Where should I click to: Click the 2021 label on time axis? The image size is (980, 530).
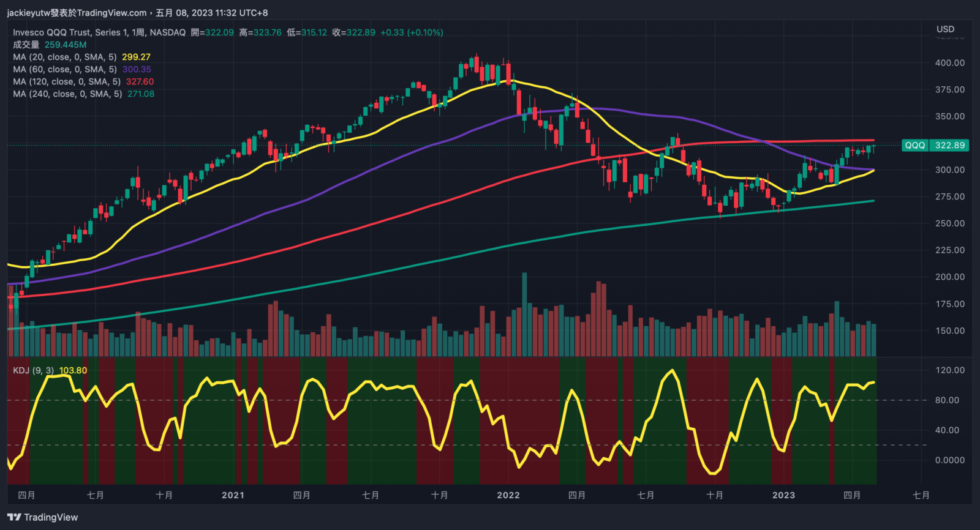point(233,495)
